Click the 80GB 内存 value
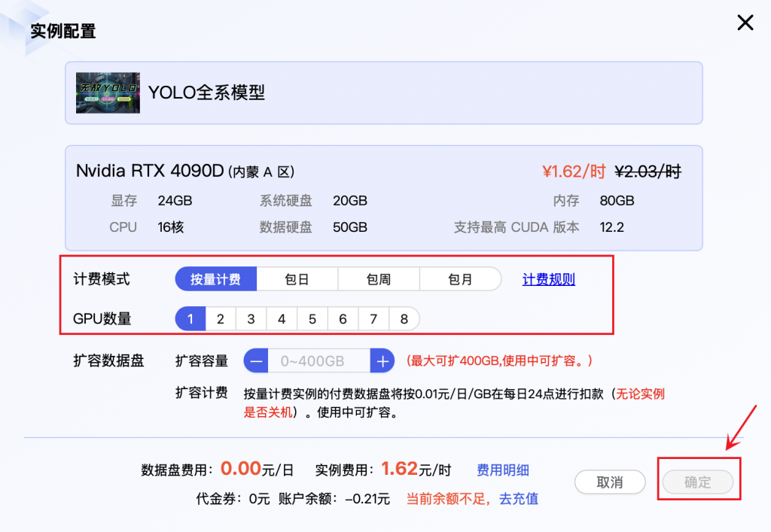The image size is (771, 532). (x=617, y=200)
